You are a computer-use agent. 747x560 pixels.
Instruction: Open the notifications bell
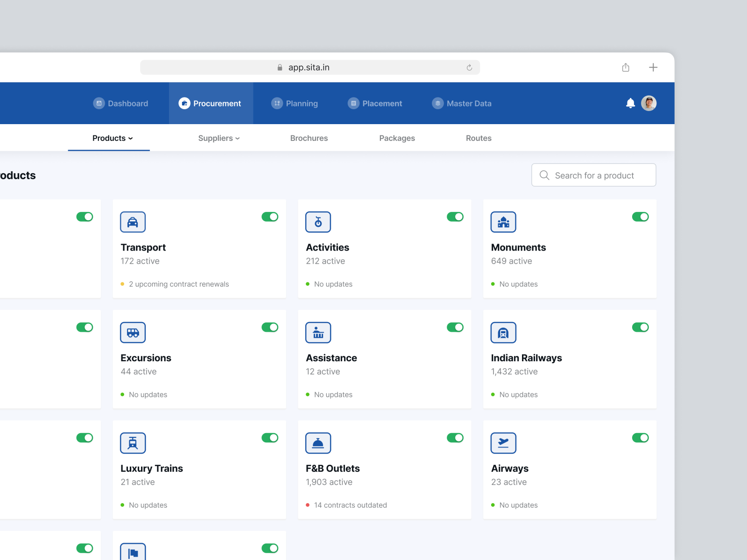630,103
